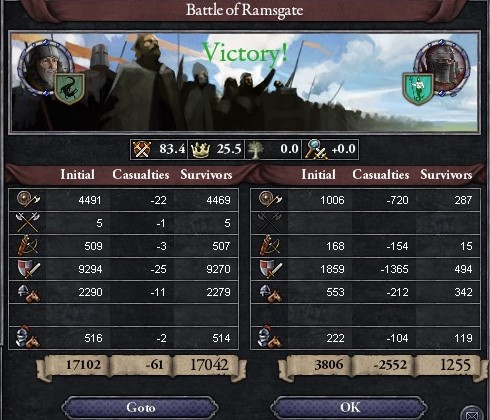Click left army crossed axes icon
The height and width of the screenshot is (420, 490).
click(x=27, y=223)
